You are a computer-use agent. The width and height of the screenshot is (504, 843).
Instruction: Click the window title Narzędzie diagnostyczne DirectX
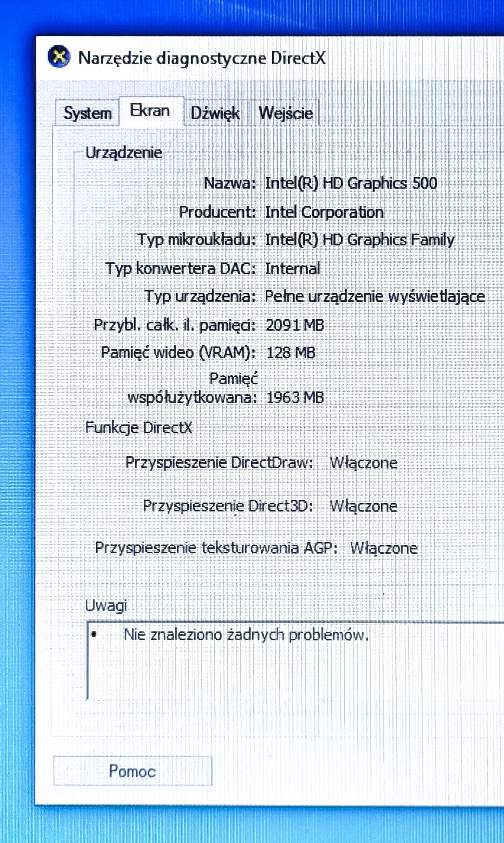202,58
